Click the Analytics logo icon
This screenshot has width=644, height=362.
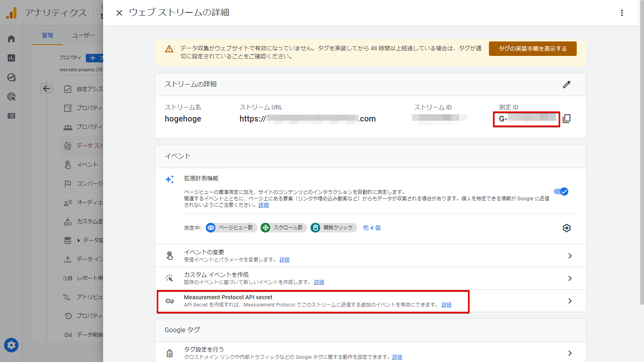tap(11, 13)
